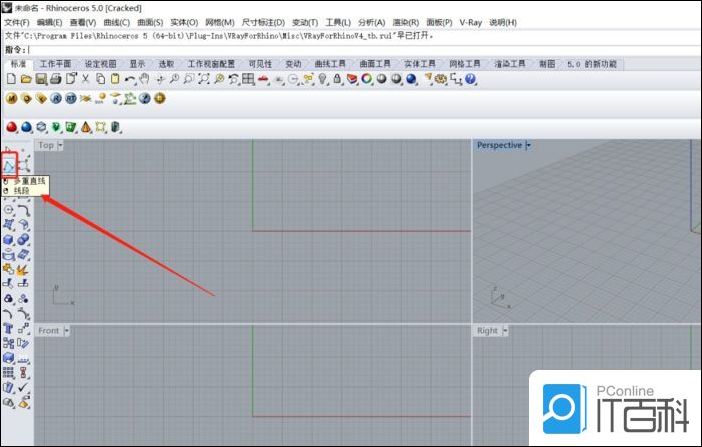The width and height of the screenshot is (702, 447).
Task: Switch to the 曲线工具 toolbar tab
Action: 330,64
